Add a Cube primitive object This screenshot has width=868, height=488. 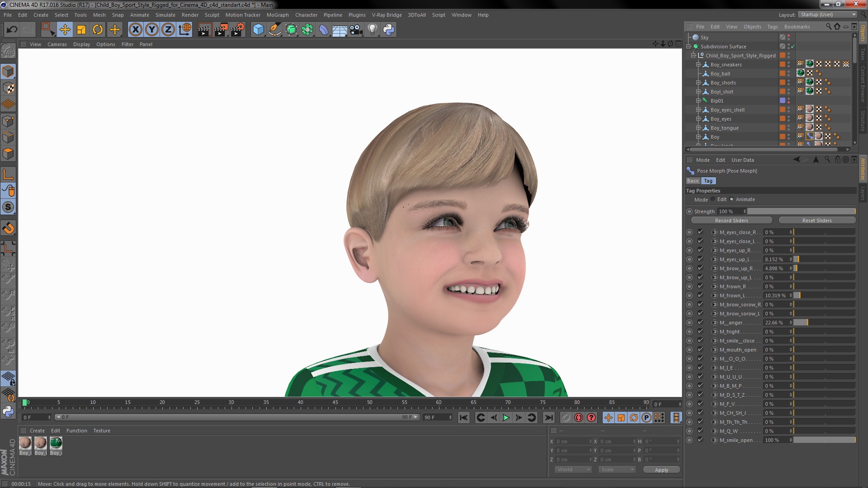tap(258, 30)
